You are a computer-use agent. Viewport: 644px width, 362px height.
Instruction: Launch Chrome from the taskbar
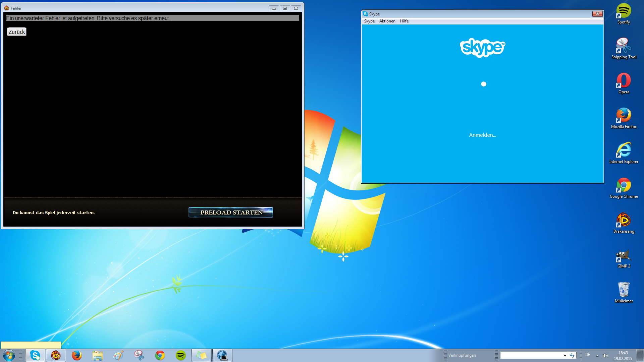click(160, 355)
